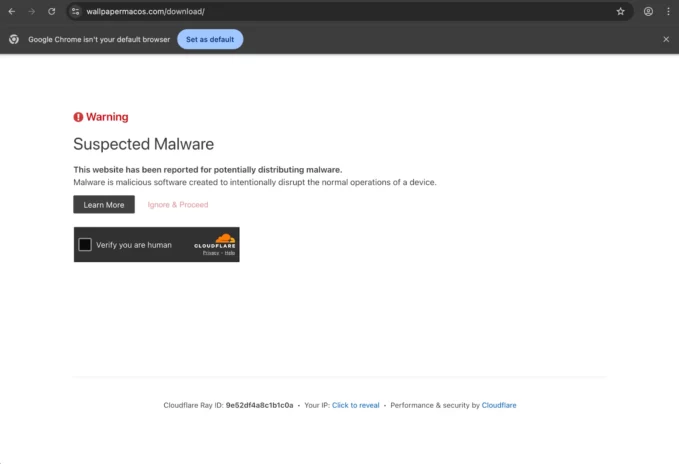679x464 pixels.
Task: Open the Chrome three-dot menu
Action: 668,12
